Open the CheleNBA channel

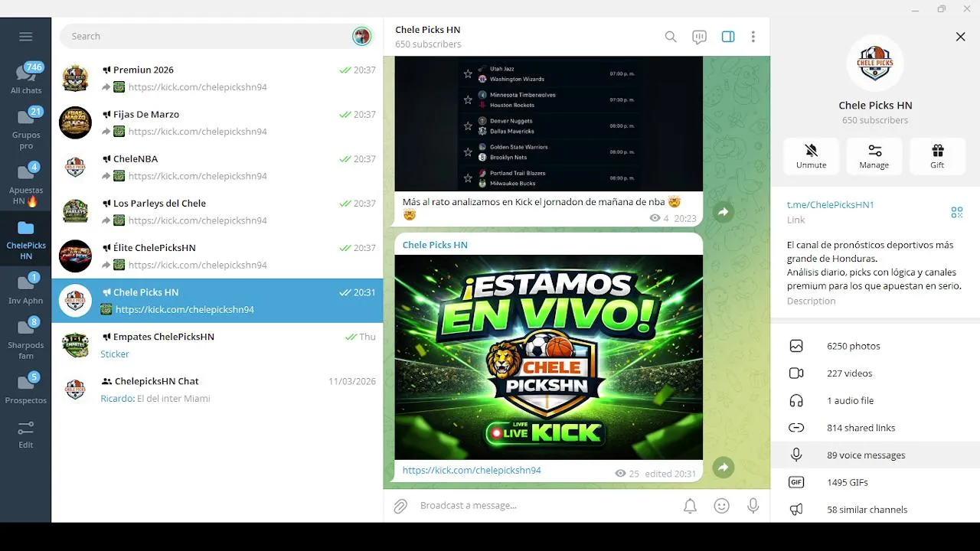217,168
